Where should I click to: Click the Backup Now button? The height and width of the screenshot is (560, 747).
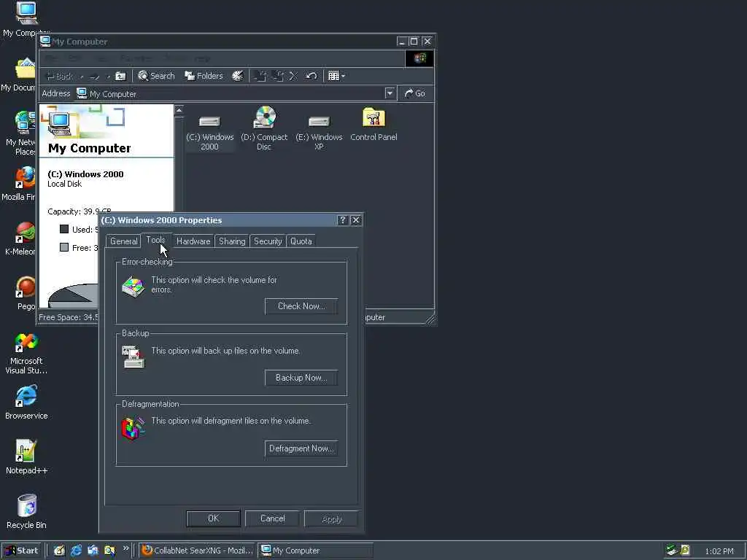click(x=301, y=378)
